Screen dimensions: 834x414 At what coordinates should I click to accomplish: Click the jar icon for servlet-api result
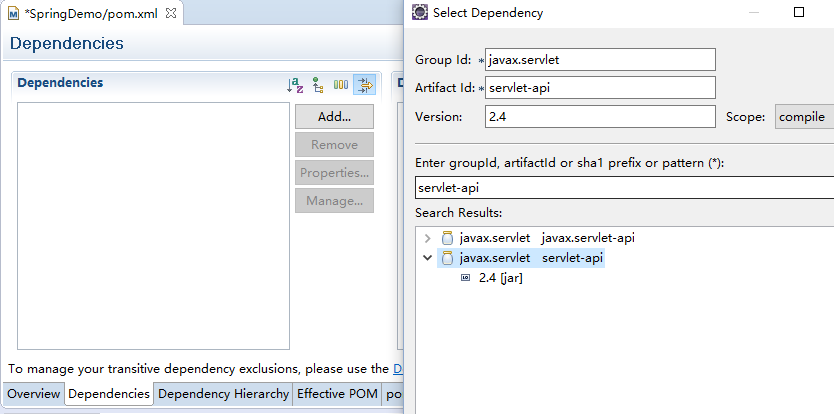pyautogui.click(x=447, y=258)
